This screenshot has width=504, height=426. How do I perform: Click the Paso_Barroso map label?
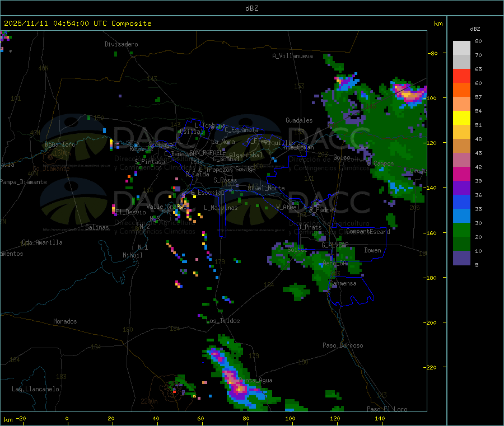pos(343,345)
